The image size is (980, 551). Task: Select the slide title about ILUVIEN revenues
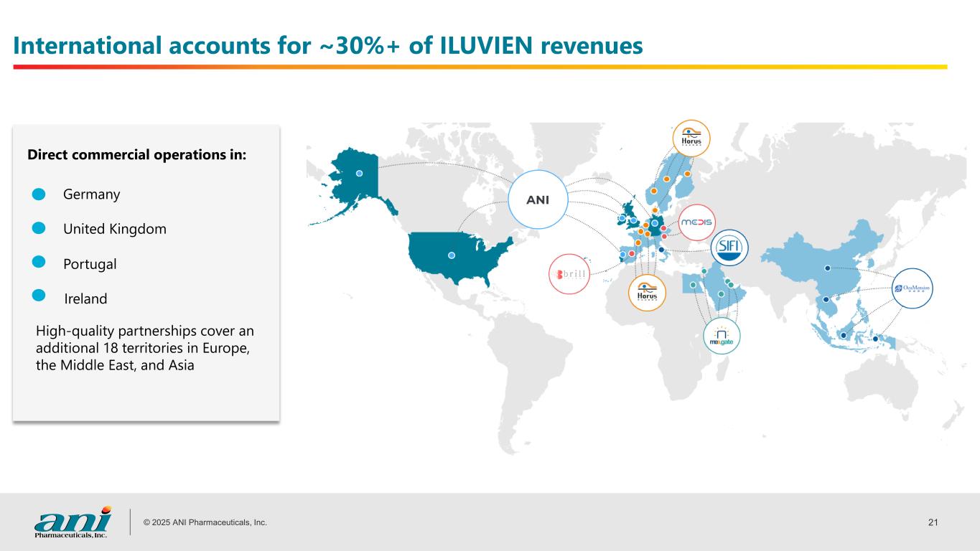click(328, 45)
